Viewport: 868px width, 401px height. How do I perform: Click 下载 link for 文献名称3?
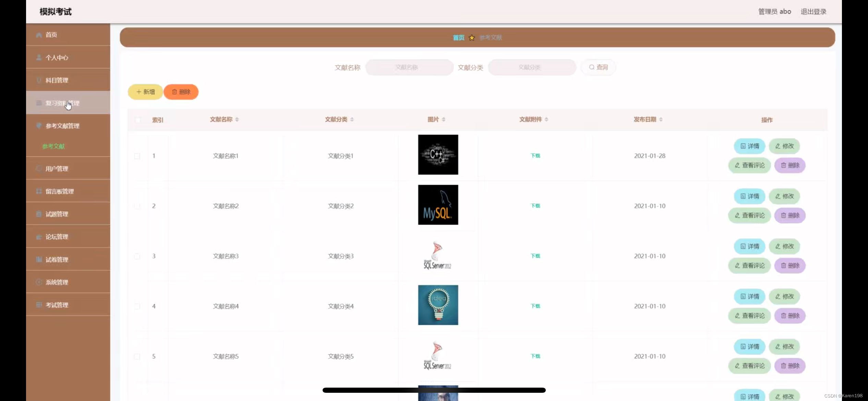click(x=535, y=256)
